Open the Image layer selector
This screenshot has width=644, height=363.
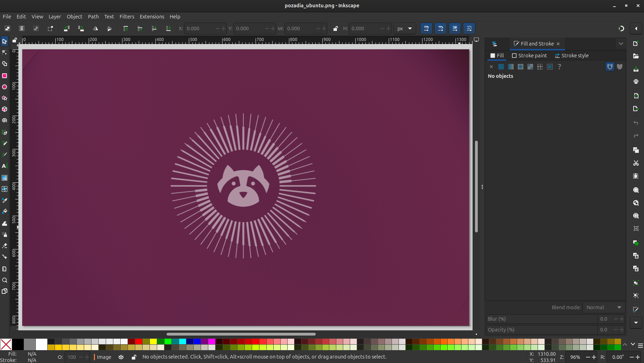click(x=104, y=357)
